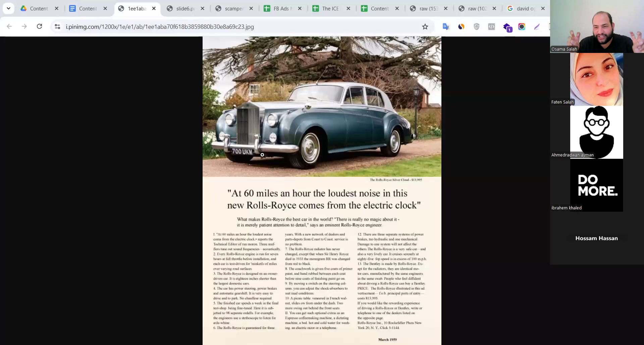The height and width of the screenshot is (345, 644).
Task: Bookmark this page with the star
Action: (x=425, y=26)
